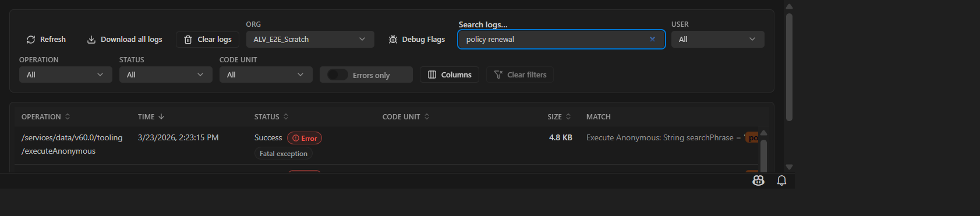Screen dimensions: 980x216
Task: Sort by TIME column header
Action: 151,117
